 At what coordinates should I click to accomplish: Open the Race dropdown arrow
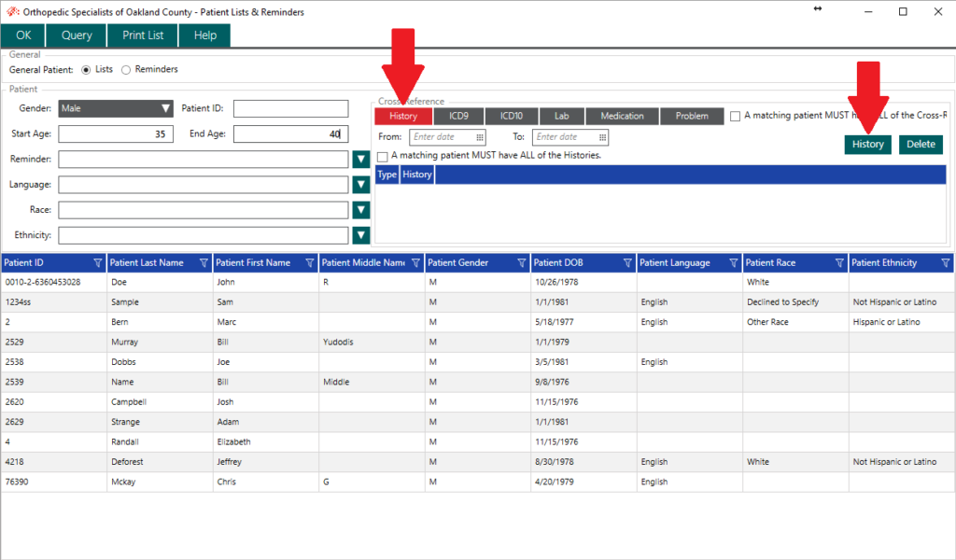[360, 209]
